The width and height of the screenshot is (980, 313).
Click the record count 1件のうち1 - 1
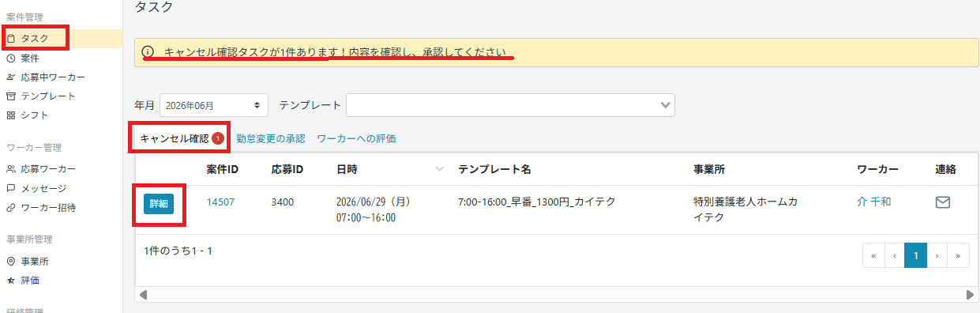point(178,251)
